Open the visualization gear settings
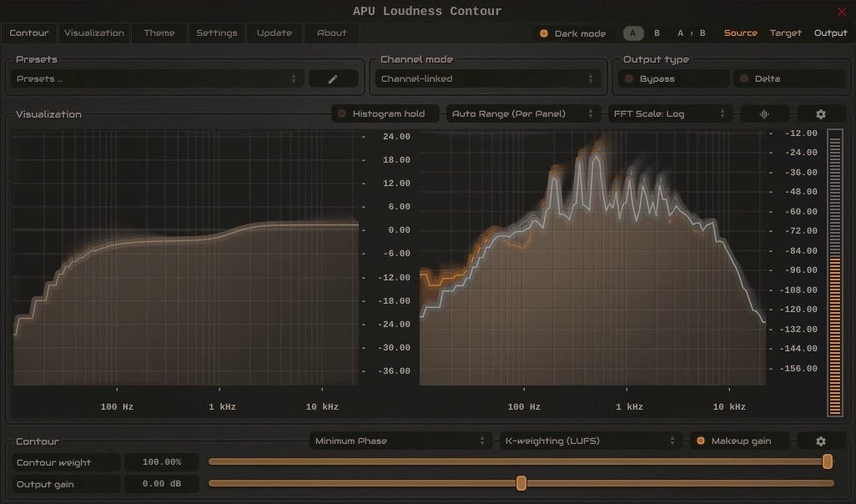The image size is (856, 504). pyautogui.click(x=820, y=114)
